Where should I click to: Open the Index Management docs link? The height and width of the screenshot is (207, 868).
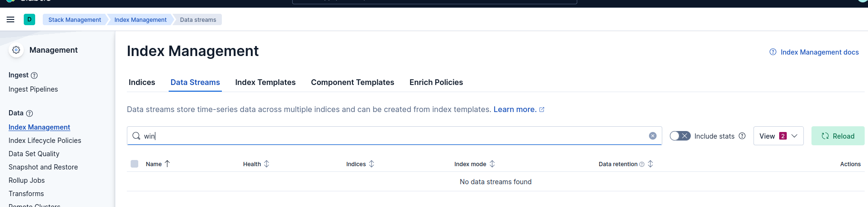819,52
